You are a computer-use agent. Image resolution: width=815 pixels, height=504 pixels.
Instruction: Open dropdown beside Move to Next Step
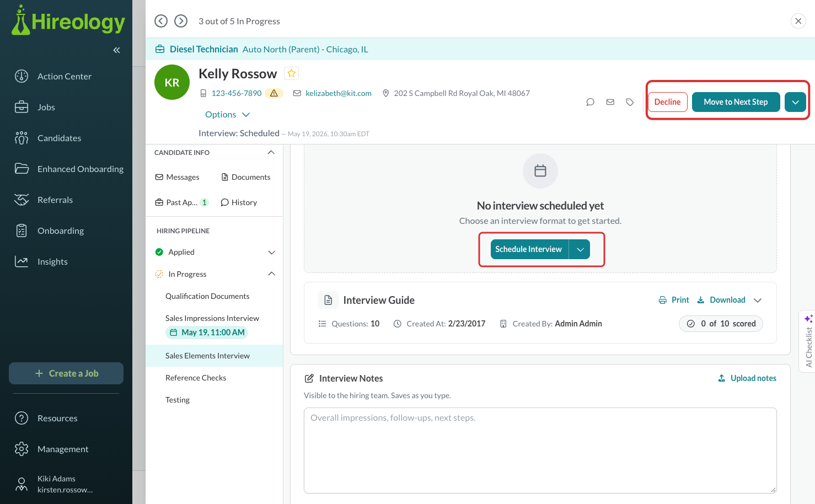coord(795,102)
